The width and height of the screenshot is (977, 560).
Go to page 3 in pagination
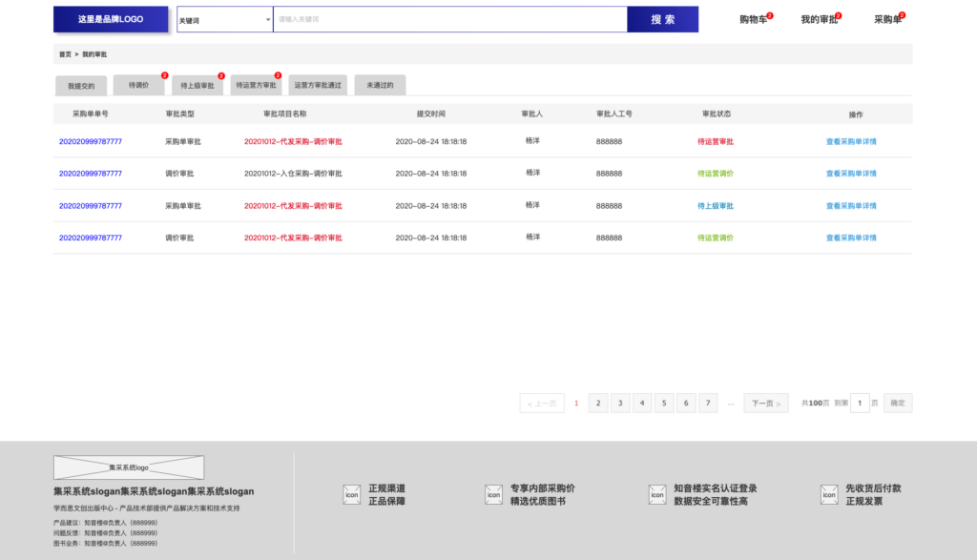(620, 404)
